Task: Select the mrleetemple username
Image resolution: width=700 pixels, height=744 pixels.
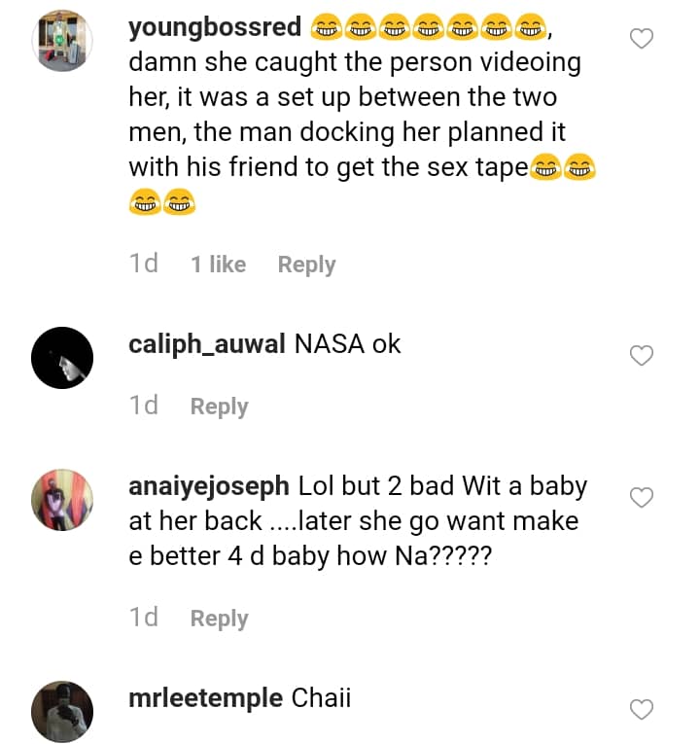Action: [205, 697]
